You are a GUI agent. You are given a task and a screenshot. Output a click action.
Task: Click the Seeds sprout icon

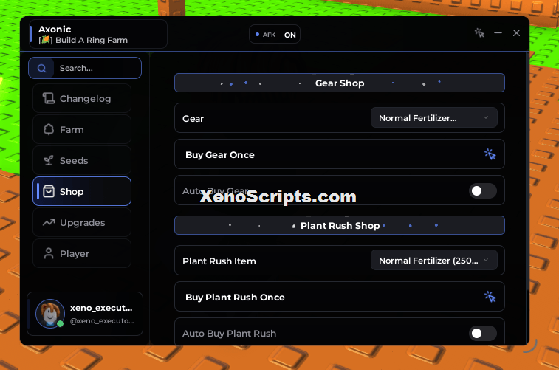click(x=49, y=160)
